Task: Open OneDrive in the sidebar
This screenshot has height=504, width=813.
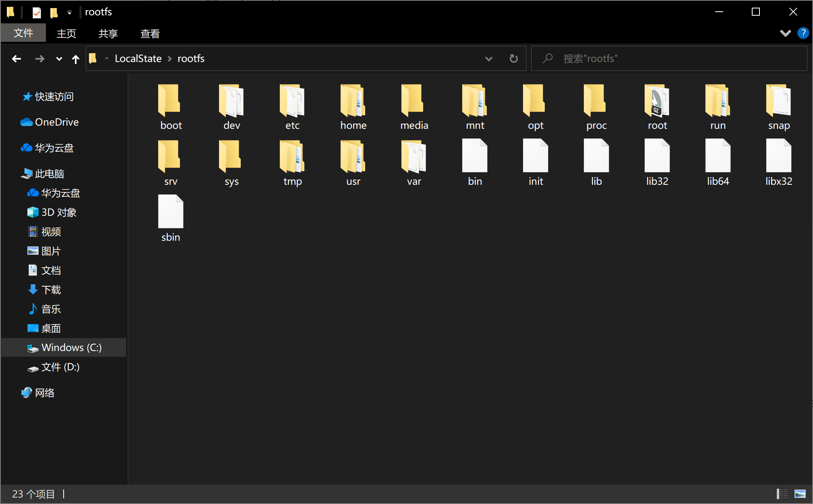Action: (x=56, y=122)
